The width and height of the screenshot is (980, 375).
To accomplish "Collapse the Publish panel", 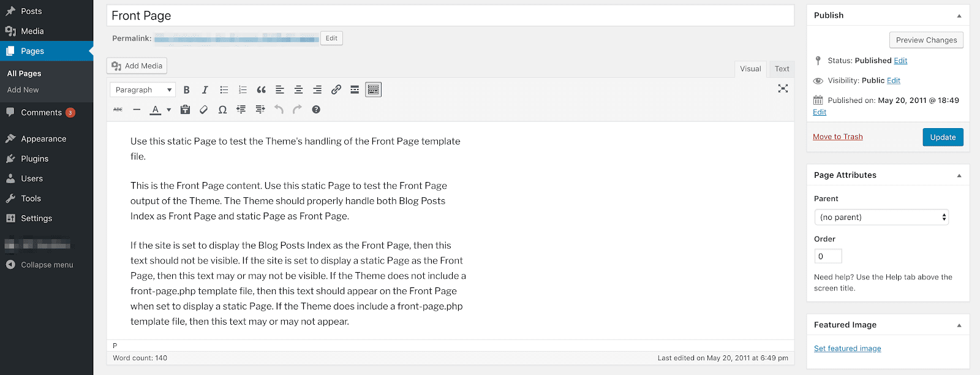I will click(959, 16).
